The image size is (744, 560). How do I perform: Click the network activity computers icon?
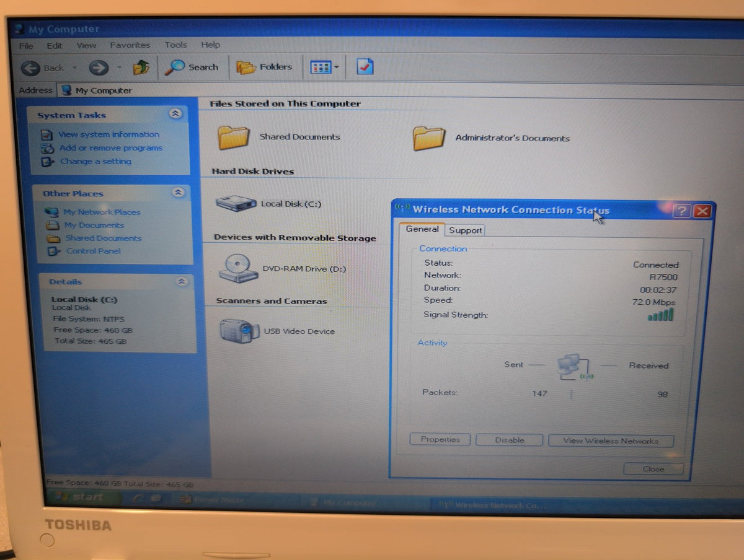(574, 367)
